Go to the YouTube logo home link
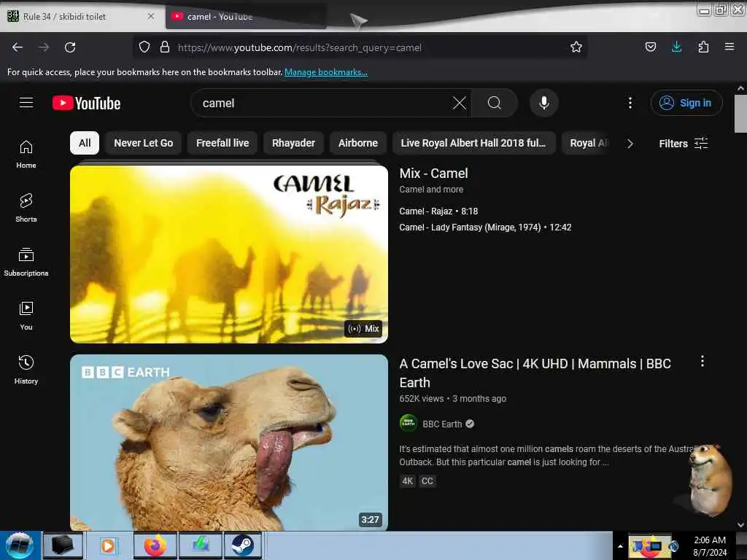This screenshot has width=747, height=560. pos(86,103)
